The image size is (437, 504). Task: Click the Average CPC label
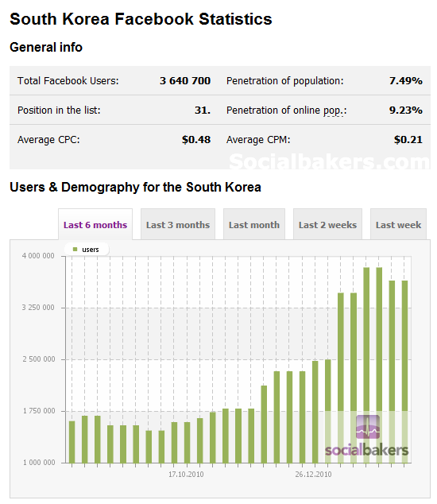(x=48, y=140)
